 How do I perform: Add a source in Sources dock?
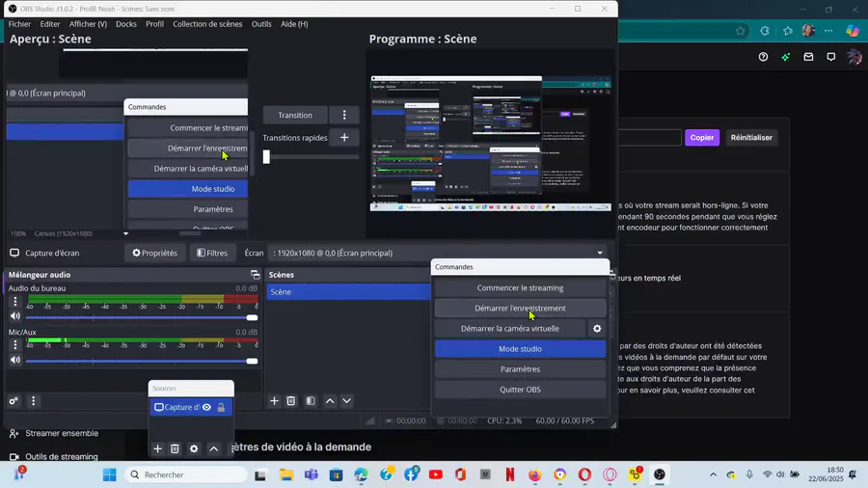pos(157,448)
